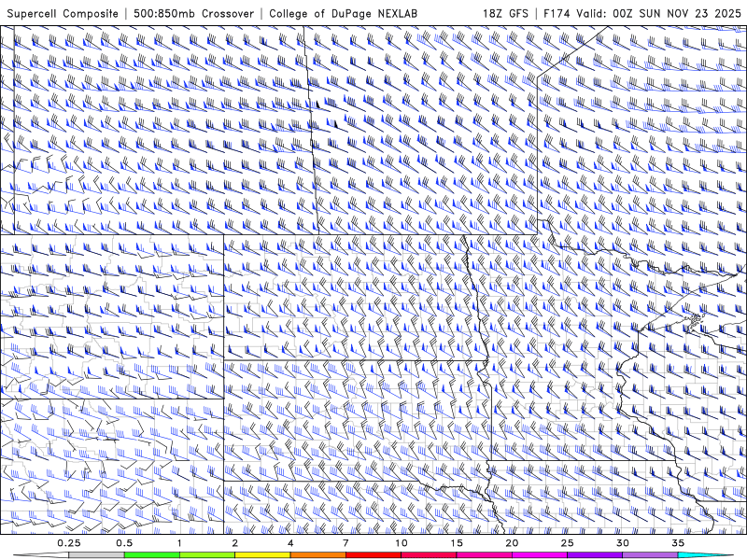
Task: Select the magenta legend swatch between 20 and 25
Action: pos(540,555)
